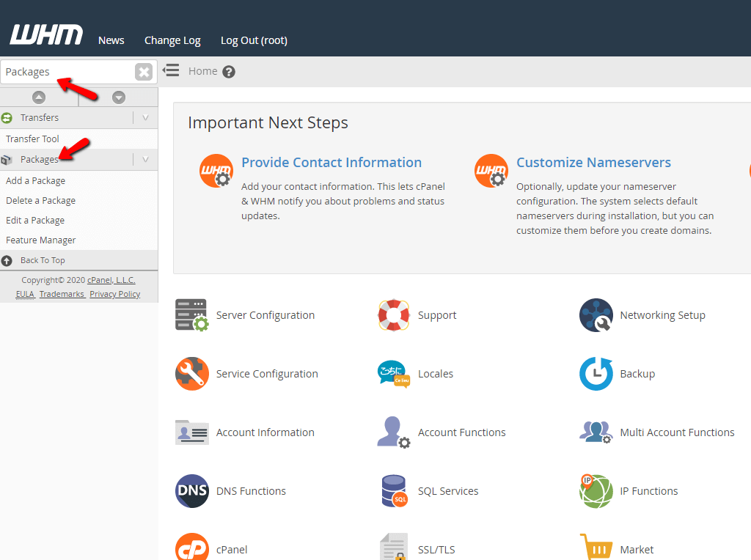Click the sidebar scroll up arrow

tap(39, 97)
